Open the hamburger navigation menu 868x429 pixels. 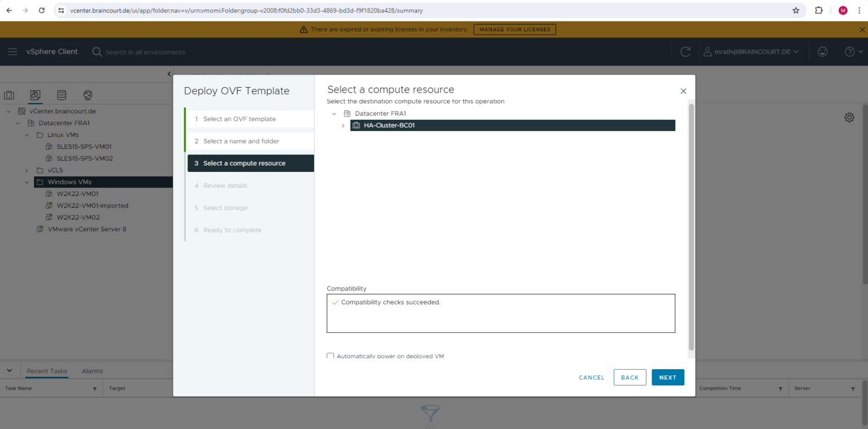tap(12, 51)
